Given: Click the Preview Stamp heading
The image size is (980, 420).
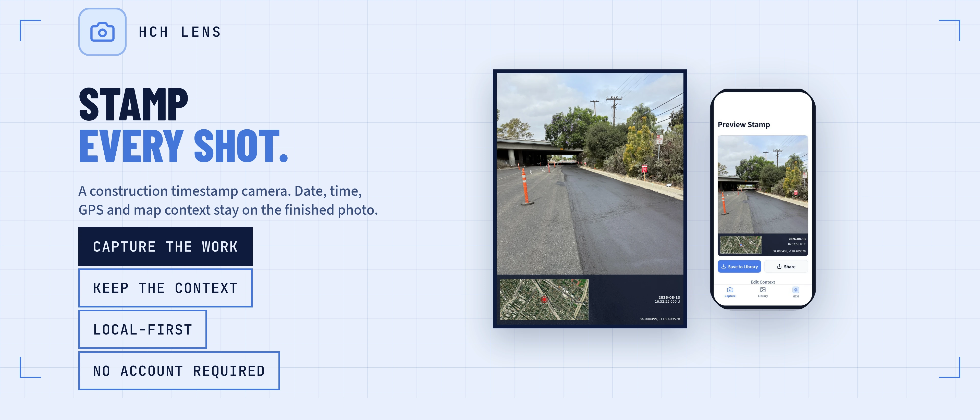Looking at the screenshot, I should coord(744,125).
